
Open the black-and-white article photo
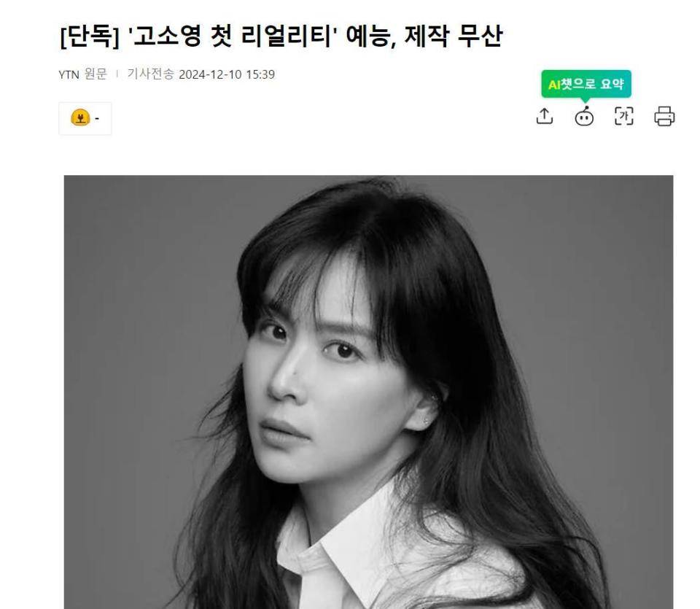click(368, 392)
